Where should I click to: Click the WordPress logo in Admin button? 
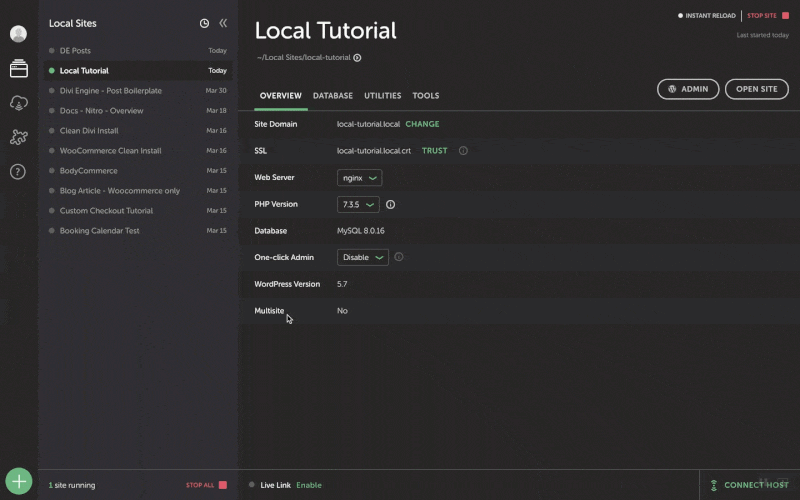pos(672,89)
